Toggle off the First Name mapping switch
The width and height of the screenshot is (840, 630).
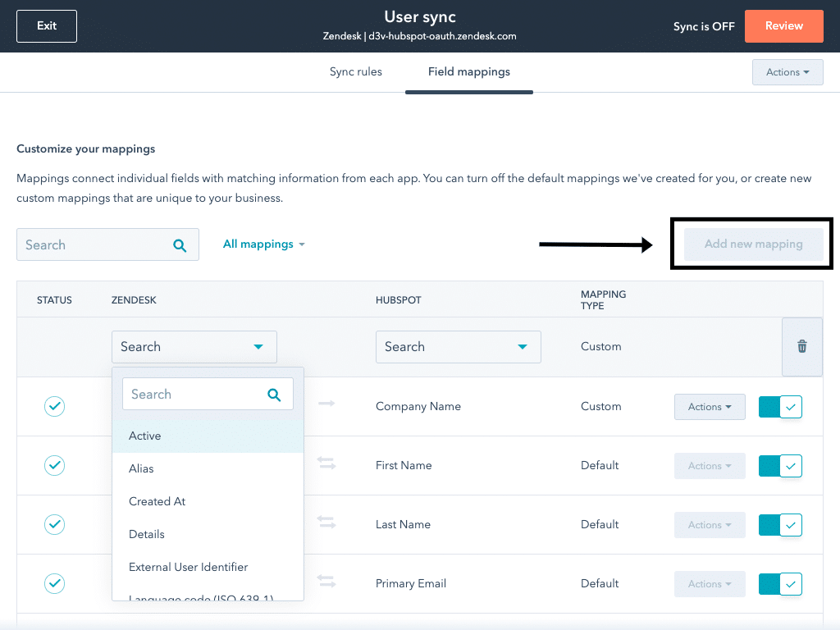click(x=780, y=466)
